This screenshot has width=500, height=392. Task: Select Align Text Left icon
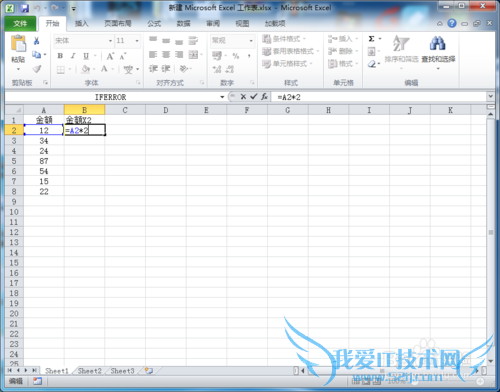(x=153, y=54)
